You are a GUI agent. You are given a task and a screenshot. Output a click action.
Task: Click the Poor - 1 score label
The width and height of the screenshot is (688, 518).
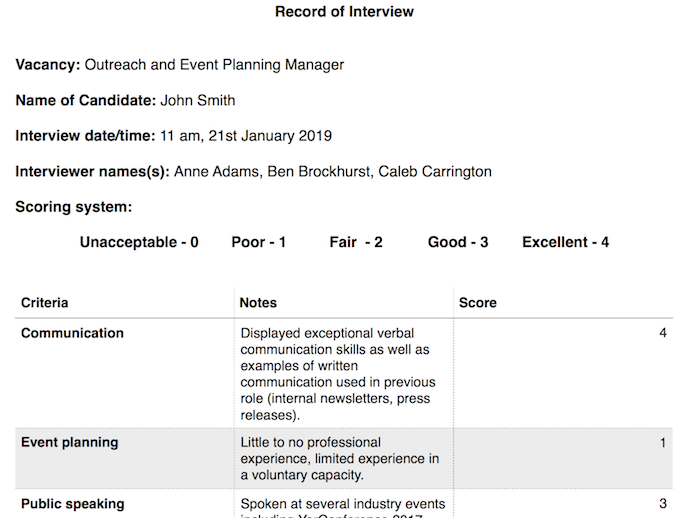(259, 242)
